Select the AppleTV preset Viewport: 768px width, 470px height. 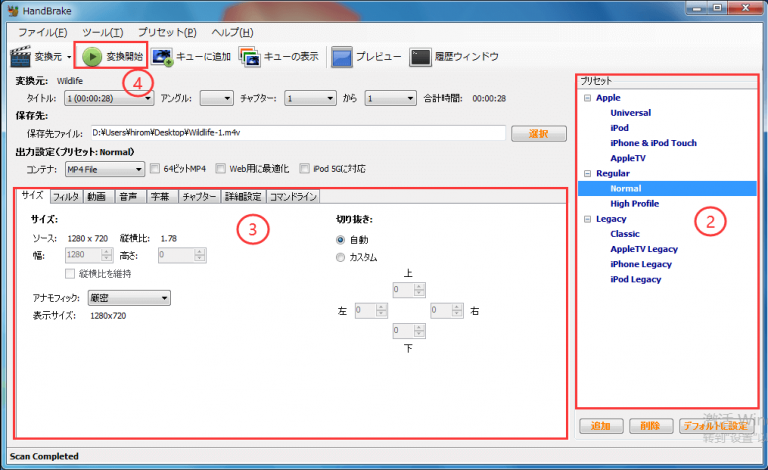[x=628, y=159]
